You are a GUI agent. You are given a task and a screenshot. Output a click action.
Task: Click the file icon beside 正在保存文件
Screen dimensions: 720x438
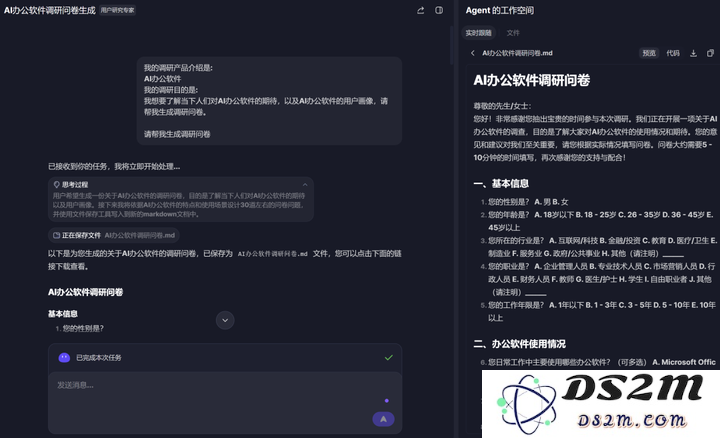(x=56, y=235)
